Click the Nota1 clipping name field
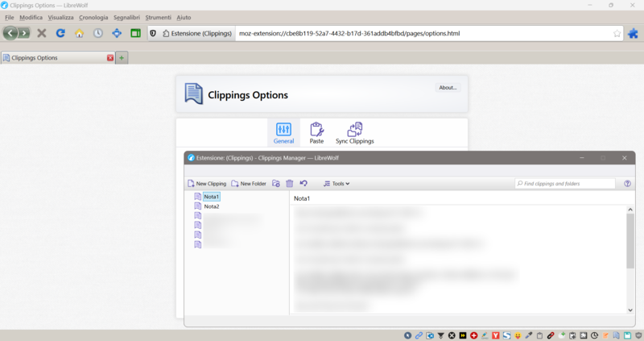Image resolution: width=644 pixels, height=341 pixels. tap(462, 198)
